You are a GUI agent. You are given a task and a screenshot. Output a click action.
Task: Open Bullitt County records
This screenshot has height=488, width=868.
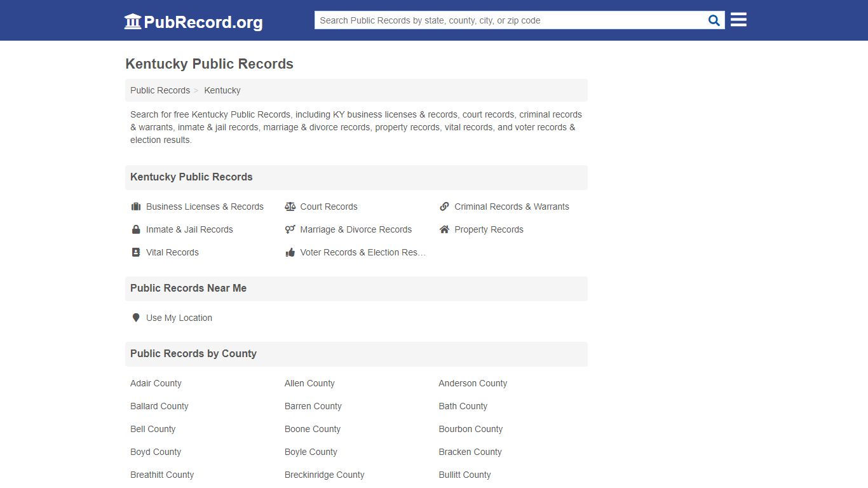coord(465,475)
